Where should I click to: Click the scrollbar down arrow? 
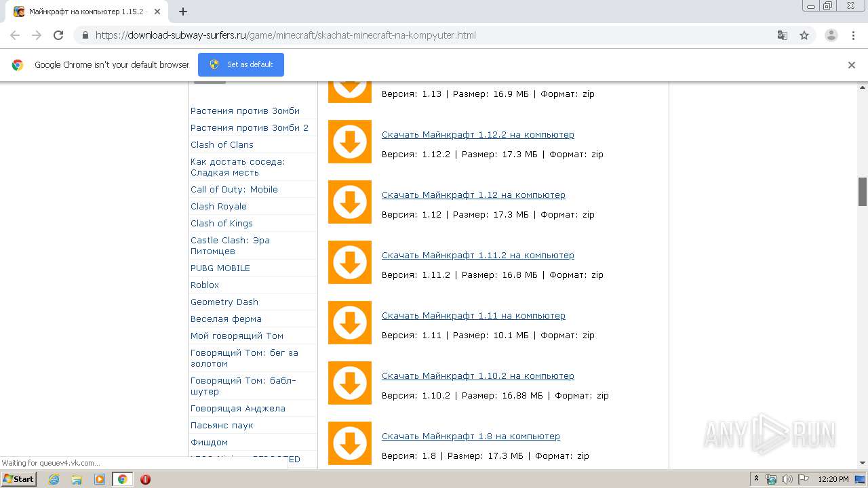pos(863,463)
